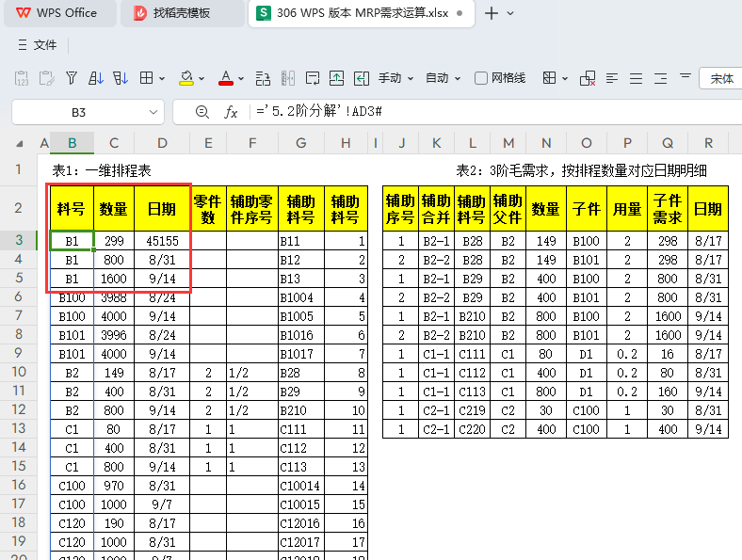
Task: Click cell G6 containing B1004
Action: pyautogui.click(x=301, y=297)
